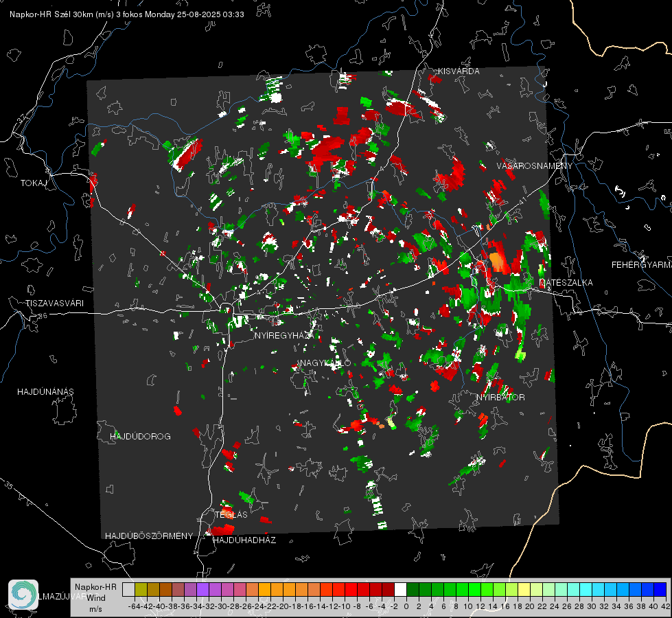Screen dimensions: 672x618
Task: Click the TISZAVASVÁRI town label
Action: pos(54,304)
